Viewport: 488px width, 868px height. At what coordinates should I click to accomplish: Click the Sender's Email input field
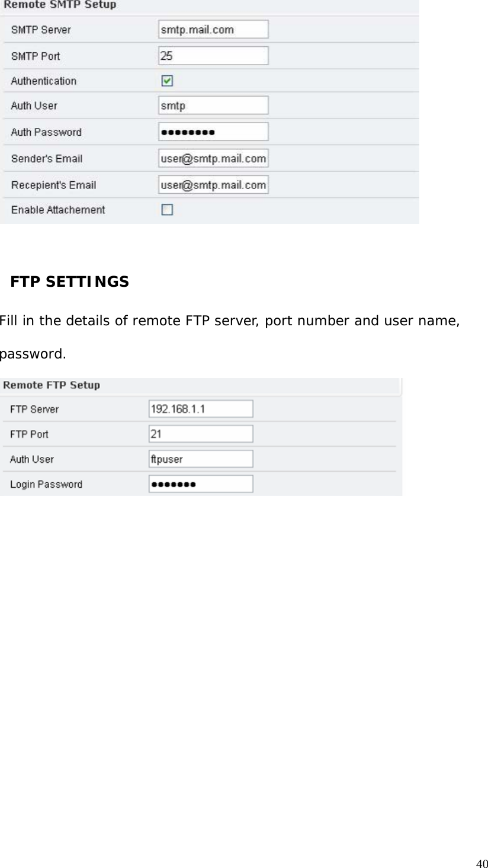coord(213,158)
